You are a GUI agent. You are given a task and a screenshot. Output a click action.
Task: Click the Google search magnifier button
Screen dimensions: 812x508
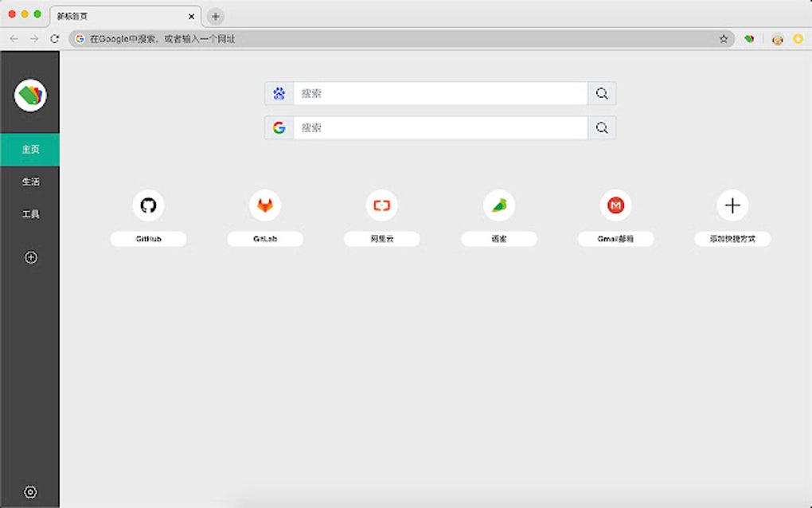coord(602,128)
